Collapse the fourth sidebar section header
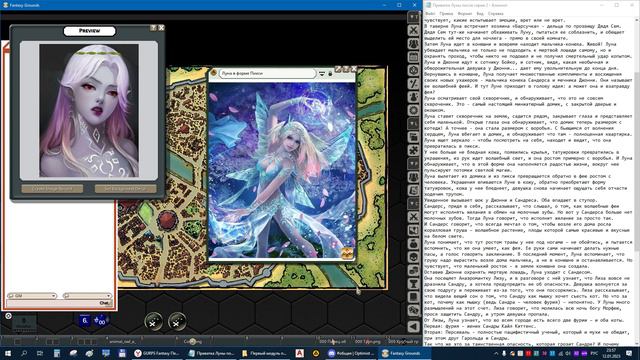 pos(413,204)
